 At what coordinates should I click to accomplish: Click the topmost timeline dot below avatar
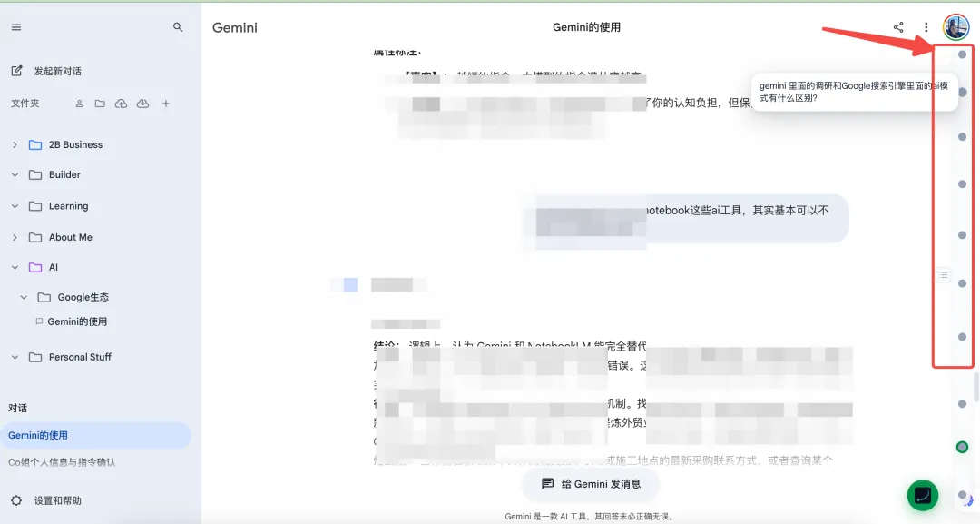pyautogui.click(x=963, y=55)
